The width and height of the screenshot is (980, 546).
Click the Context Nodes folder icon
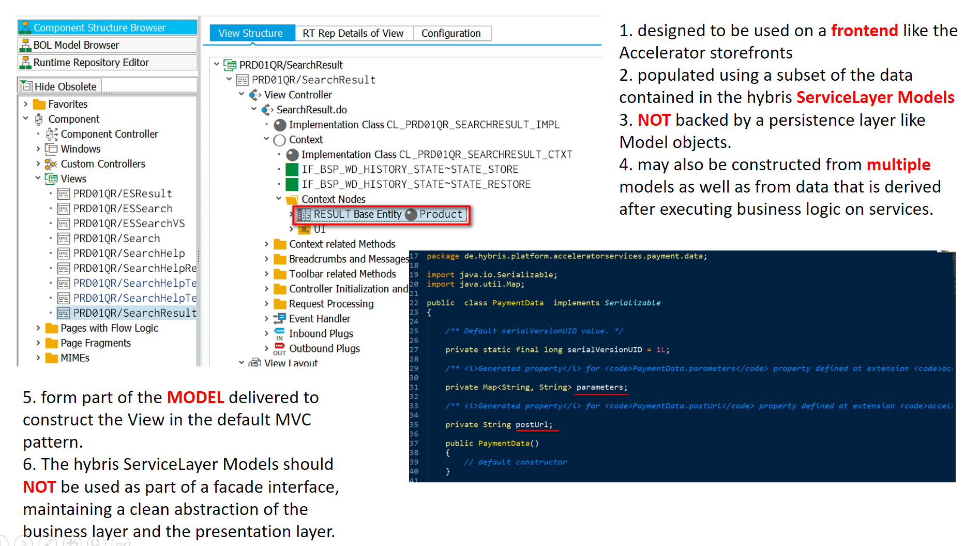[x=292, y=199]
